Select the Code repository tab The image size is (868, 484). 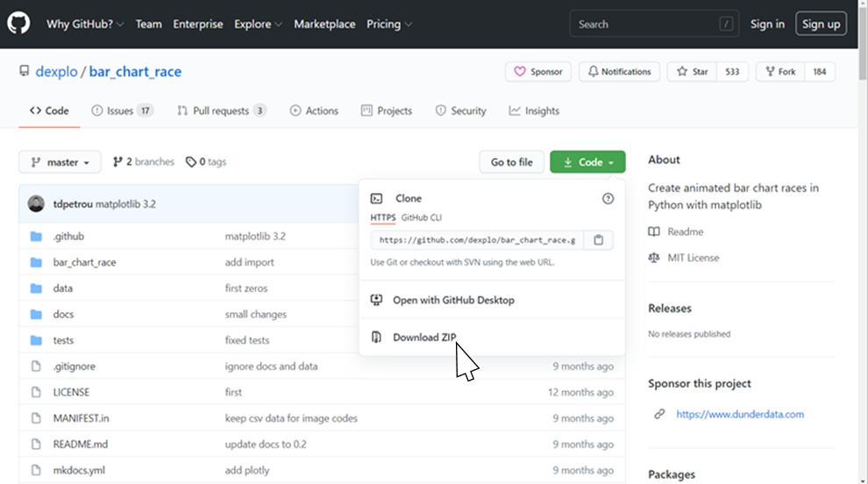point(49,110)
